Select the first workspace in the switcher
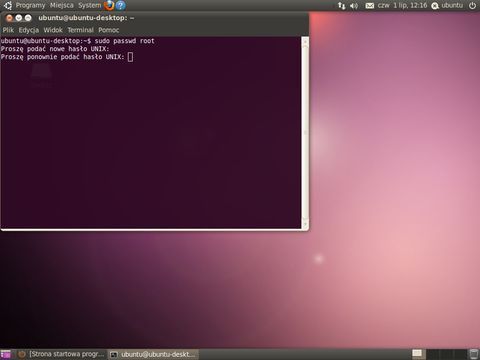 pyautogui.click(x=417, y=354)
